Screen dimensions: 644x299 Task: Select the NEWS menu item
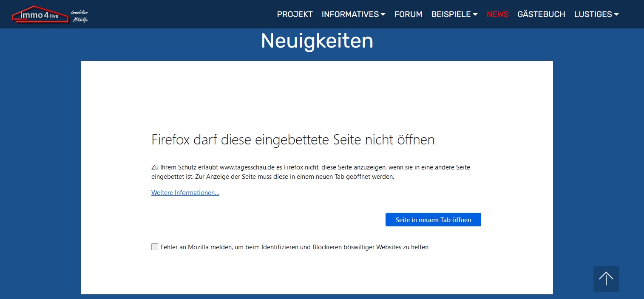click(x=497, y=14)
